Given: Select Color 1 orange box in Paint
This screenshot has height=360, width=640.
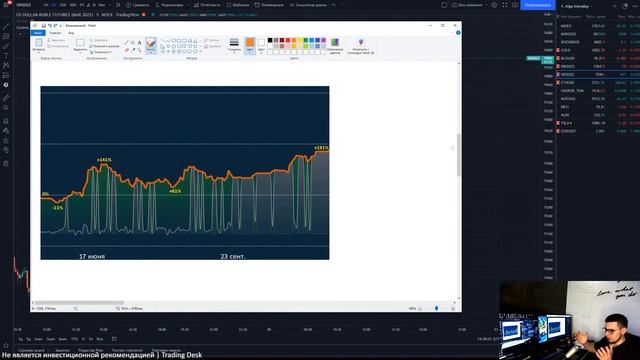Looking at the screenshot, I should point(250,46).
